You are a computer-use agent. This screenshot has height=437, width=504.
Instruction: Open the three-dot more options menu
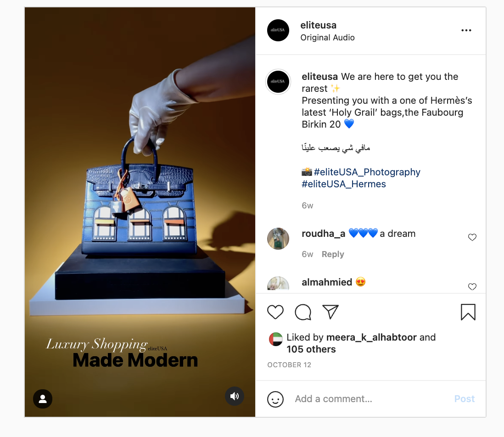(466, 30)
